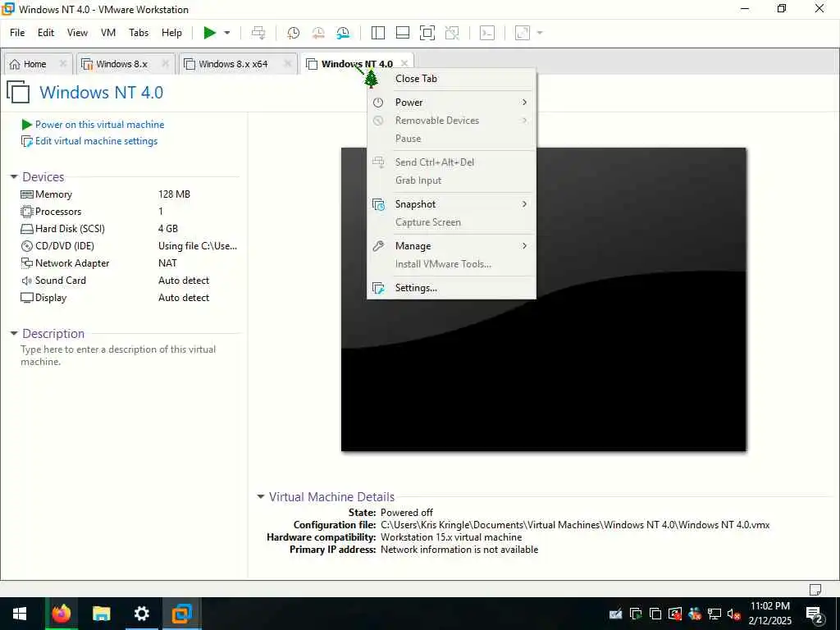
Task: Click the message log icon in status bar
Action: [x=815, y=589]
